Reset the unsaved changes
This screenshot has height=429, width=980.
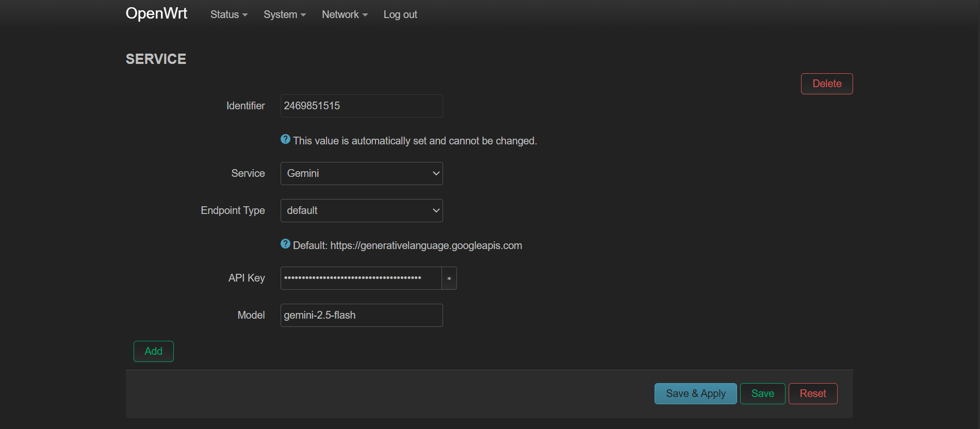pyautogui.click(x=812, y=394)
